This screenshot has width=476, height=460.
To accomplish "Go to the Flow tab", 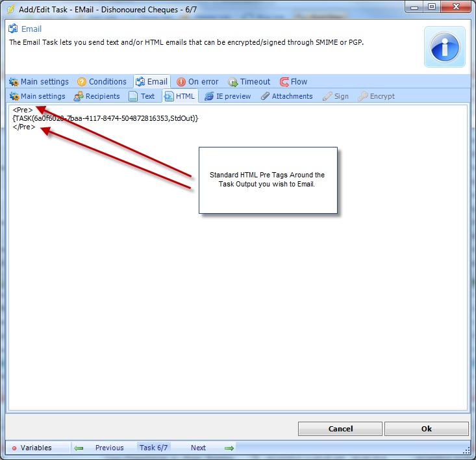I will coord(294,82).
